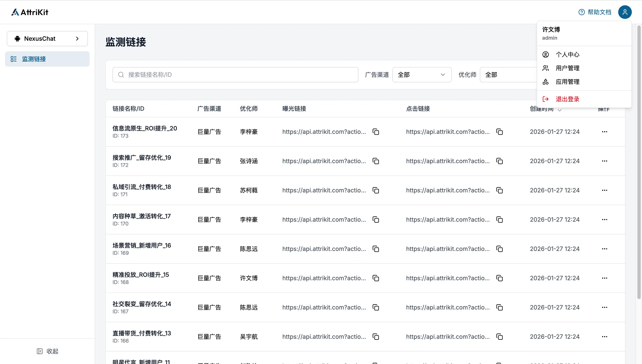The width and height of the screenshot is (642, 364).
Task: Click the AttriKit logo icon
Action: [x=15, y=12]
